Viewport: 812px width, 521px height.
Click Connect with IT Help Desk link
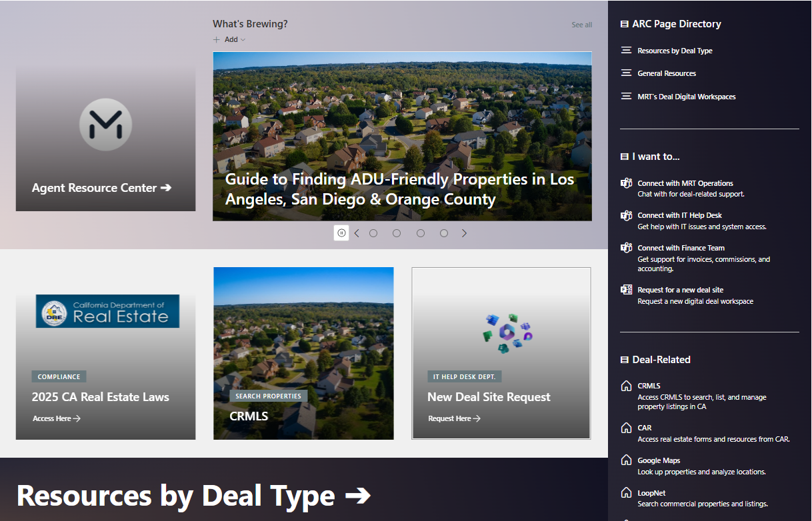[x=679, y=215]
